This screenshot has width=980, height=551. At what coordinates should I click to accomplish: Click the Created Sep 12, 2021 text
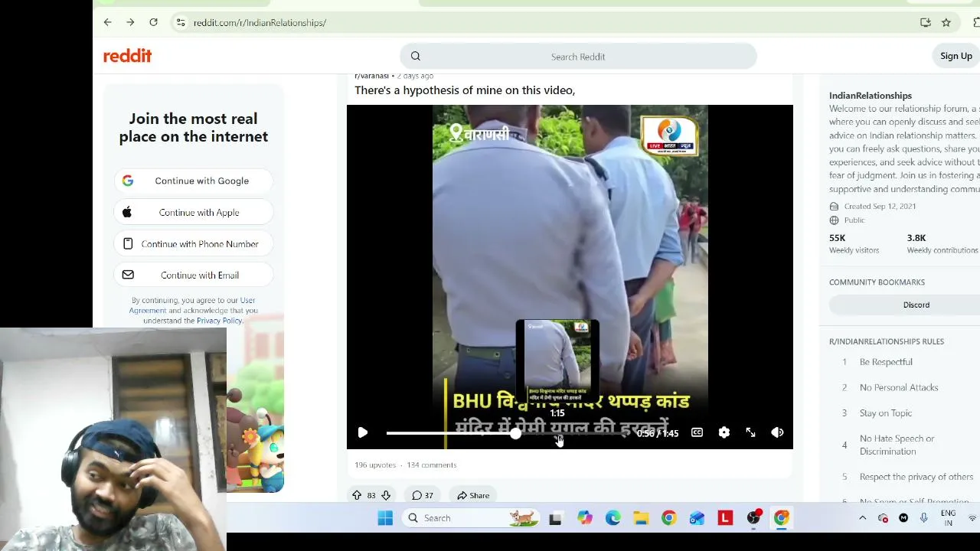point(880,206)
